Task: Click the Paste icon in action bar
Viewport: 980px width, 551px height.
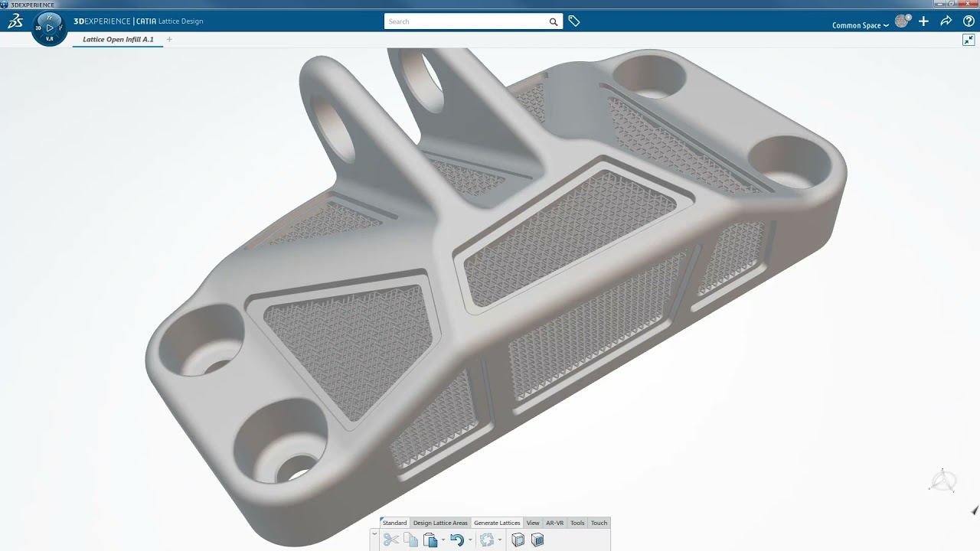Action: (430, 540)
